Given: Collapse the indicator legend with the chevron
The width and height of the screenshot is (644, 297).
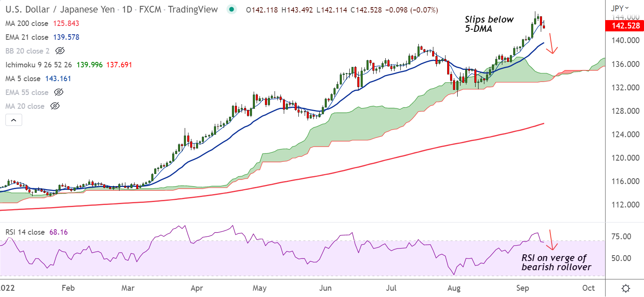Looking at the screenshot, I should [x=13, y=120].
